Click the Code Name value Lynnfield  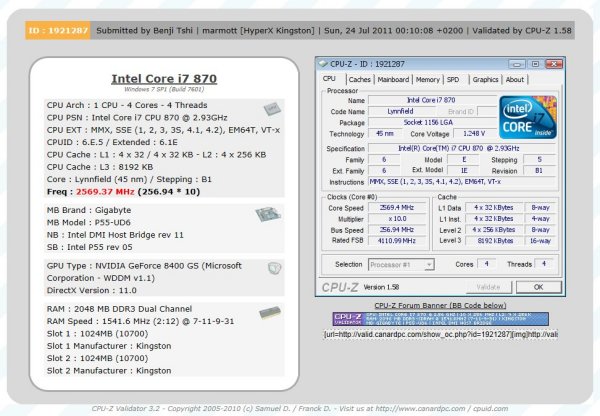pos(400,111)
